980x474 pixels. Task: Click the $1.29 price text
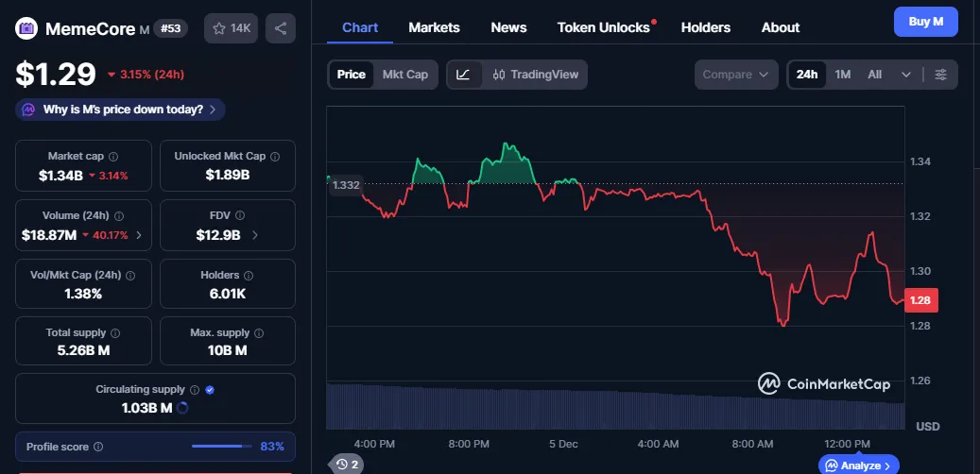(56, 75)
